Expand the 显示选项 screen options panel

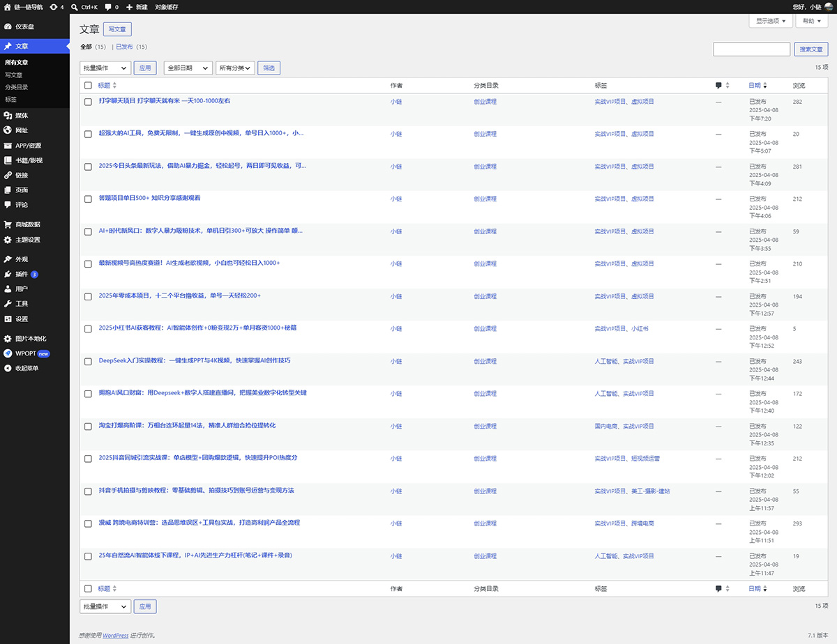(771, 21)
